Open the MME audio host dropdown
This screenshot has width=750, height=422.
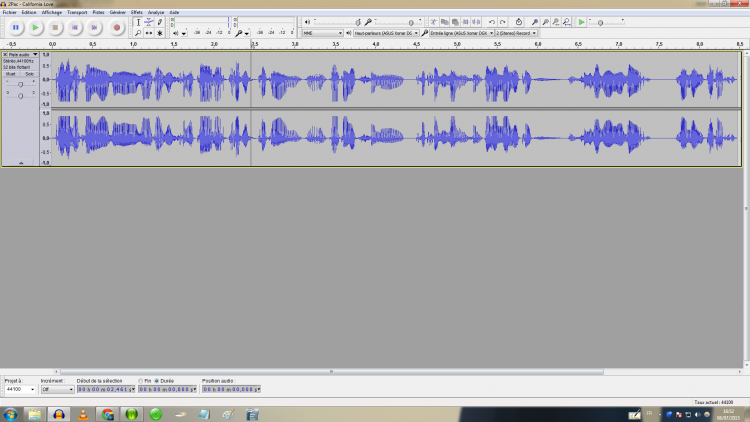[x=322, y=33]
